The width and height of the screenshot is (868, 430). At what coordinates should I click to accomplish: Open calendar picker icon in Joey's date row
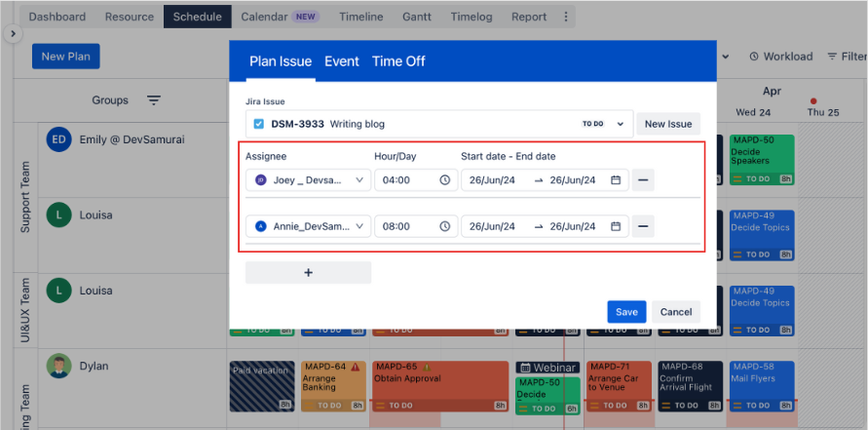point(616,180)
